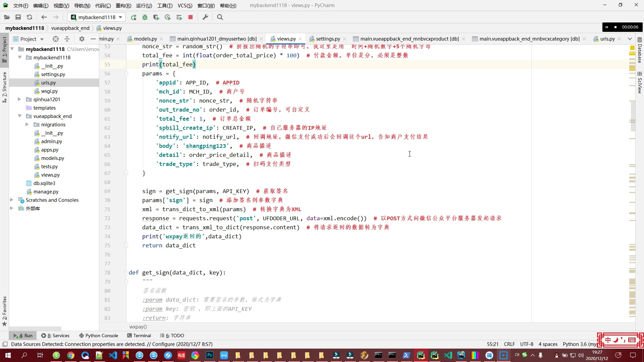Viewport: 644px width, 362px height.
Task: Click the urls.py file in sidebar
Action: (x=48, y=83)
